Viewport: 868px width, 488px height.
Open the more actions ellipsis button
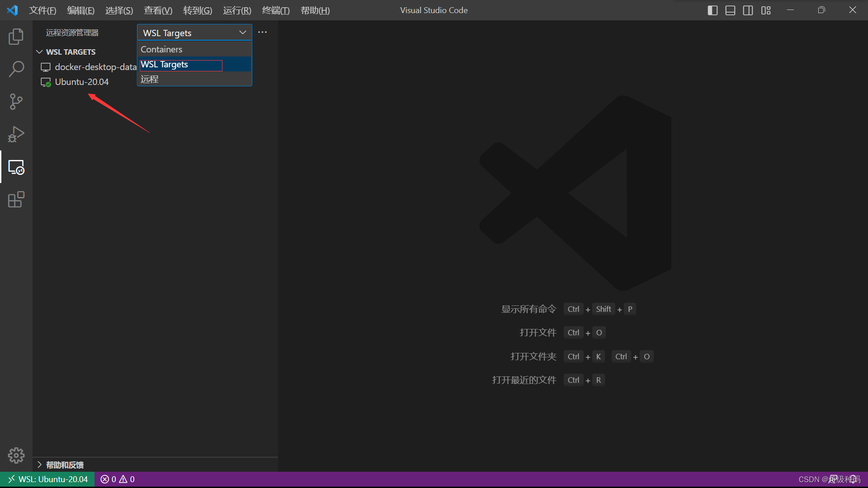pyautogui.click(x=262, y=33)
